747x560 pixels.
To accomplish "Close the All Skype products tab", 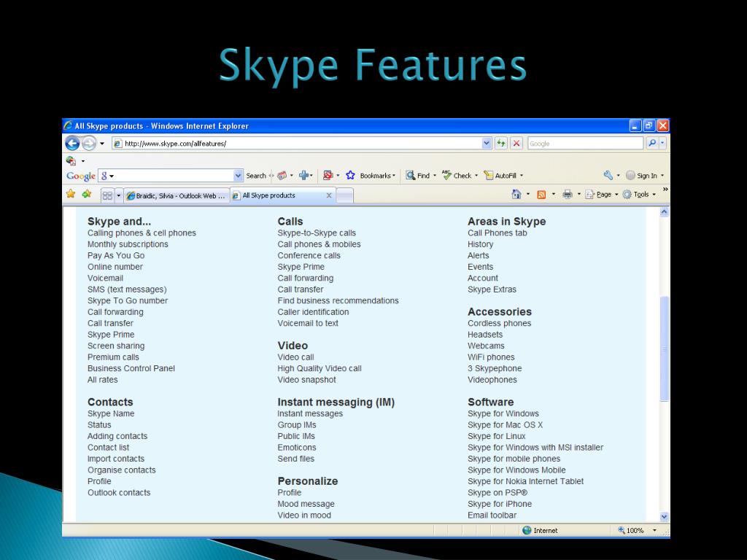I will 329,195.
